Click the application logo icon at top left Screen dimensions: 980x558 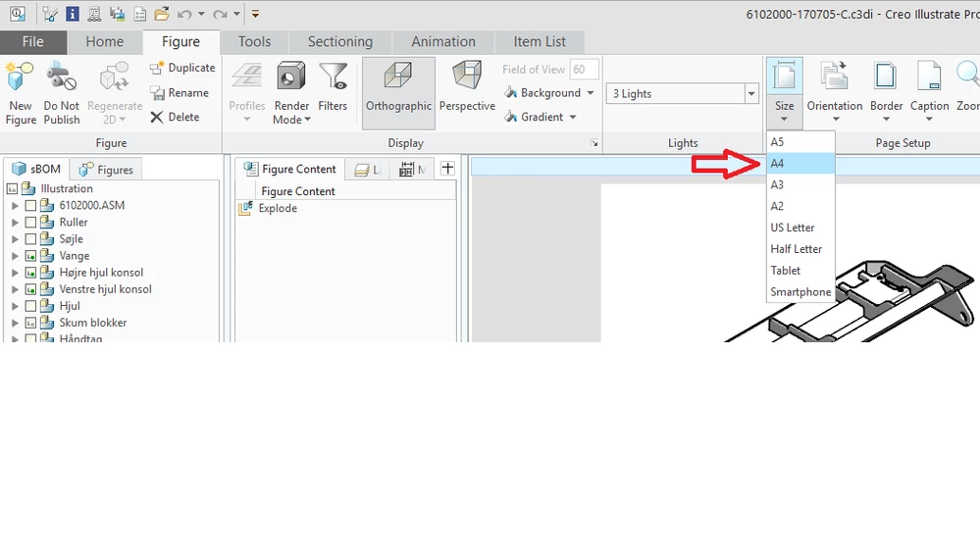pyautogui.click(x=18, y=14)
